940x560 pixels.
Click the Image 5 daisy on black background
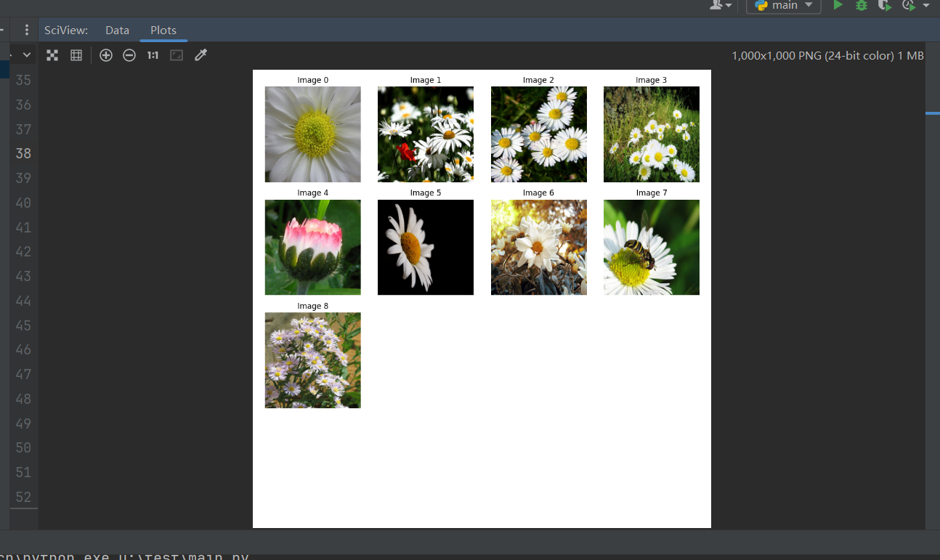click(x=426, y=248)
